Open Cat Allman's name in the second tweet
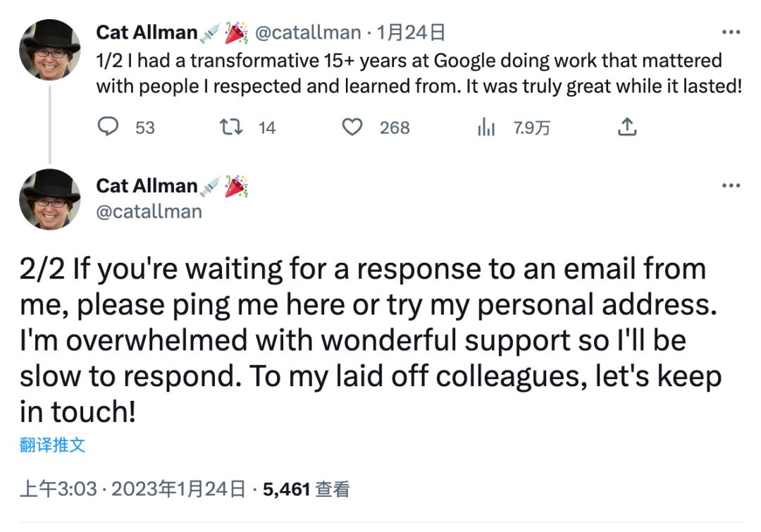The height and width of the screenshot is (532, 761). 147,186
